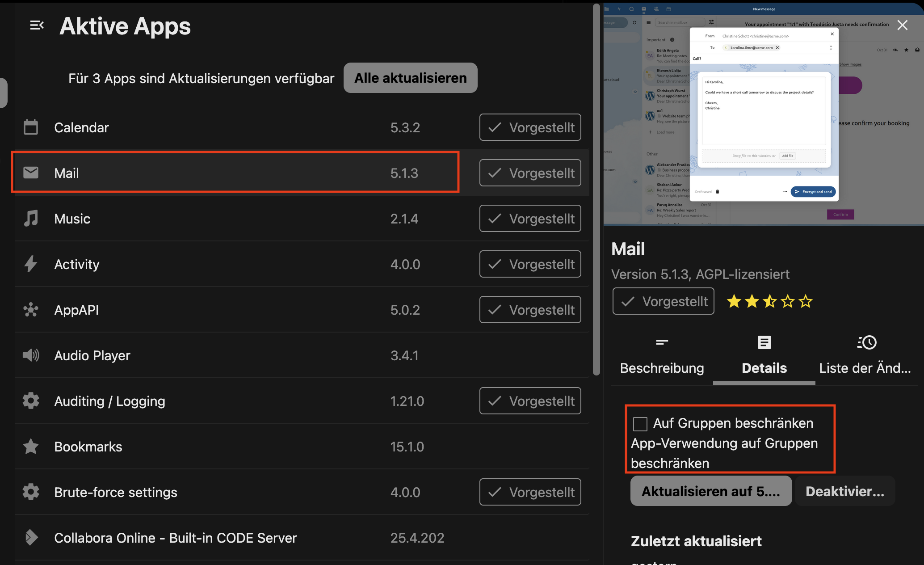
Task: Click Vorgestellt badge in Mail row
Action: (x=530, y=173)
